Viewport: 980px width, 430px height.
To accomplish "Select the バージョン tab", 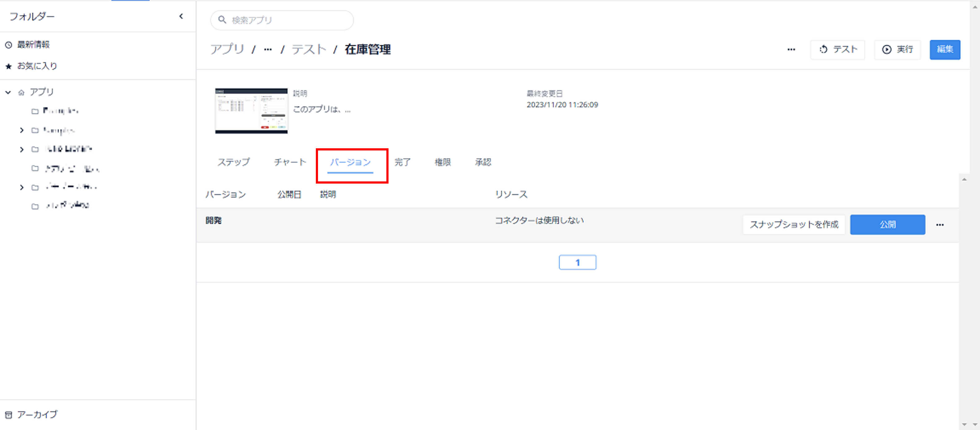I will coord(350,163).
